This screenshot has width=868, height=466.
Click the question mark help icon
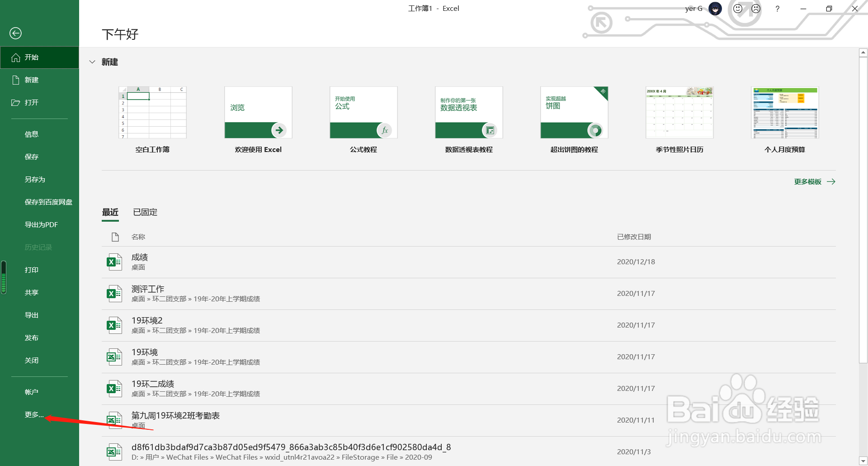click(777, 9)
